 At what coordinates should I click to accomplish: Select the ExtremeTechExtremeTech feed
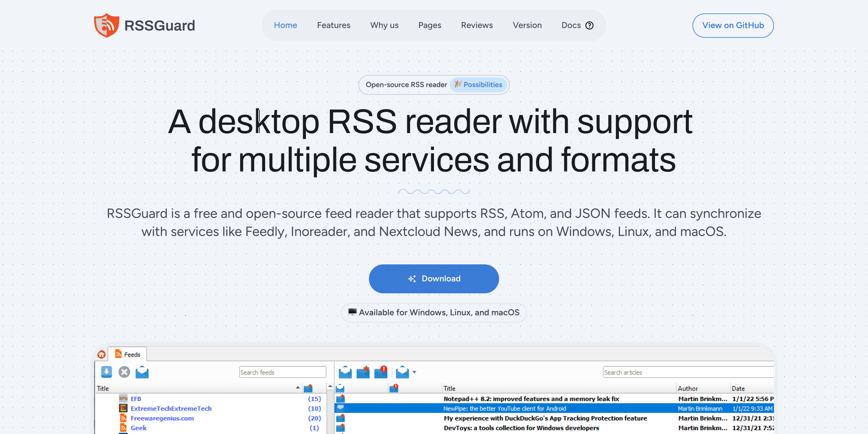click(x=171, y=408)
